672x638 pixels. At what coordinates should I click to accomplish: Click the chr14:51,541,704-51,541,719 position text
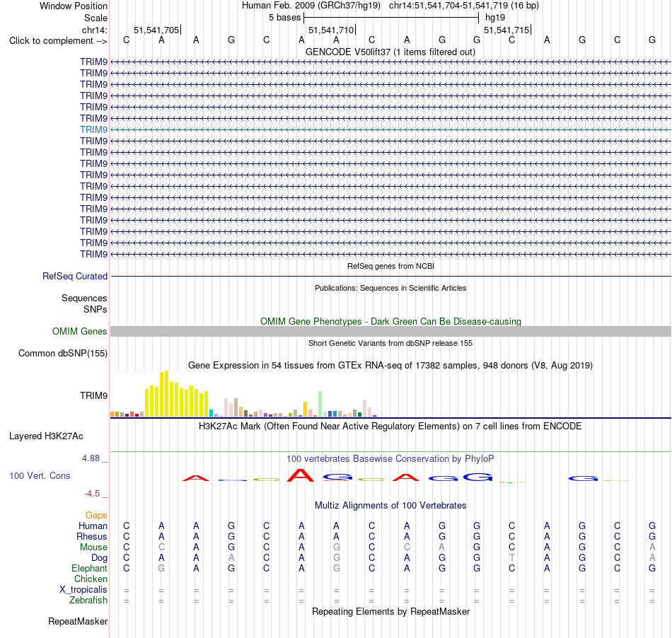pos(464,6)
